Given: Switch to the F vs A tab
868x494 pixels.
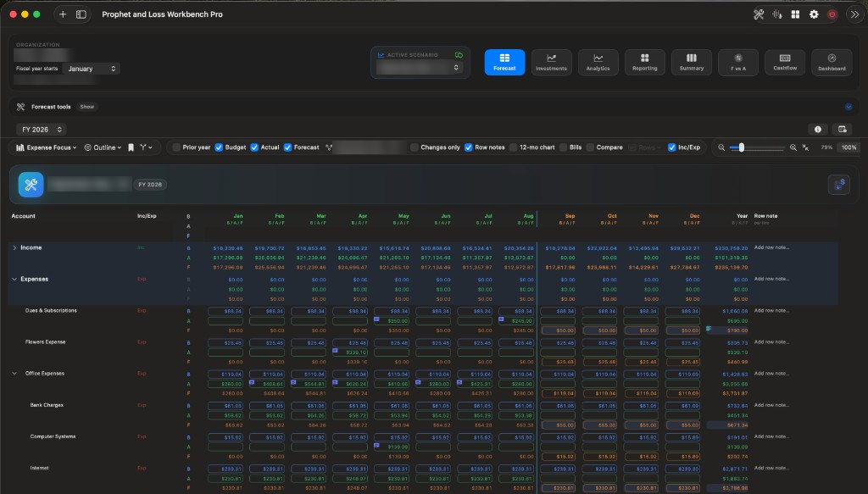Looking at the screenshot, I should (x=738, y=62).
